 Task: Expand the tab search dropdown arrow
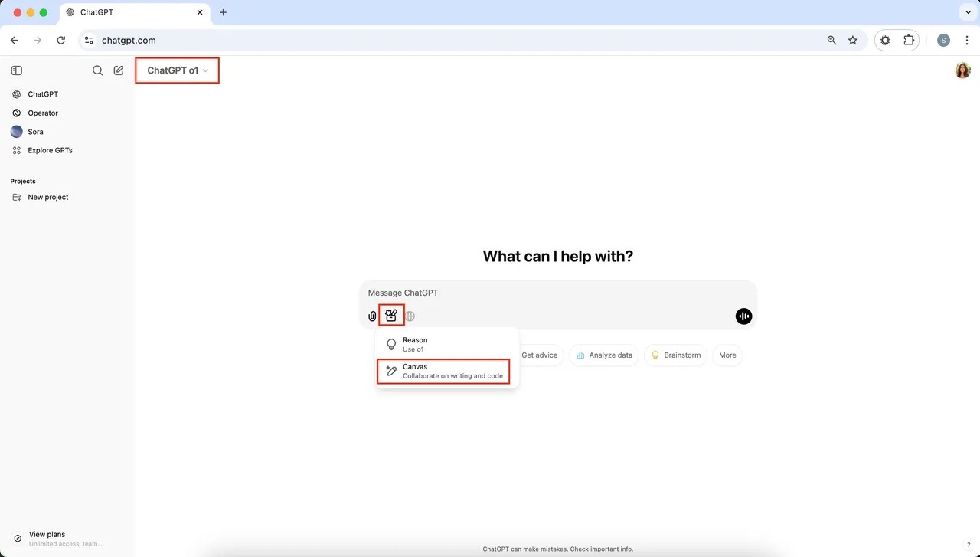point(966,13)
